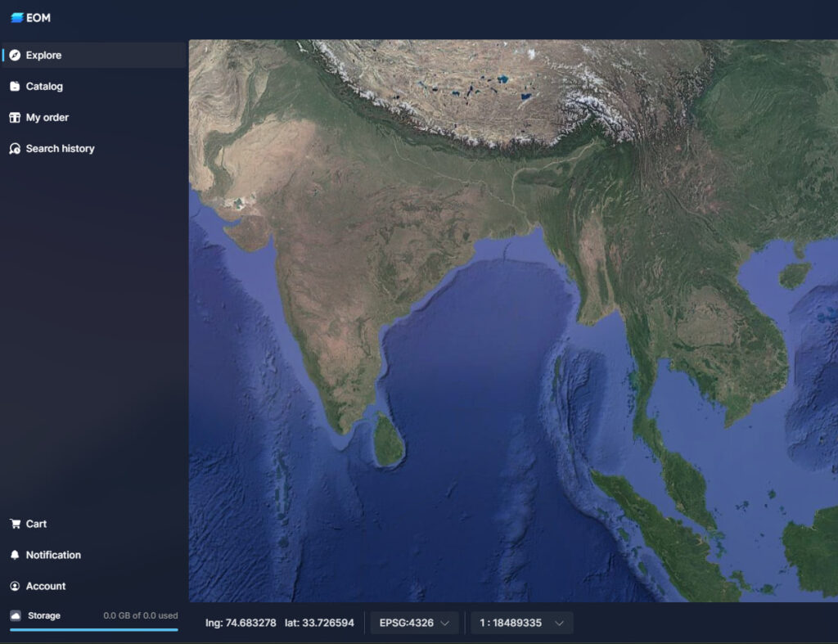The image size is (838, 644).
Task: Click Sri Lanka island on the map
Action: [x=389, y=441]
